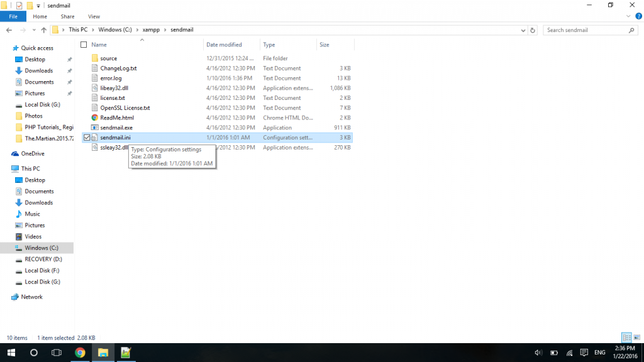Open Cortana search circle on taskbar

(x=34, y=353)
